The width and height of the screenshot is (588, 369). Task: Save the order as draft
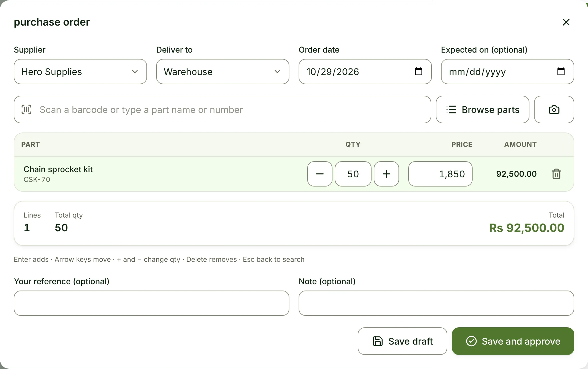click(x=403, y=341)
